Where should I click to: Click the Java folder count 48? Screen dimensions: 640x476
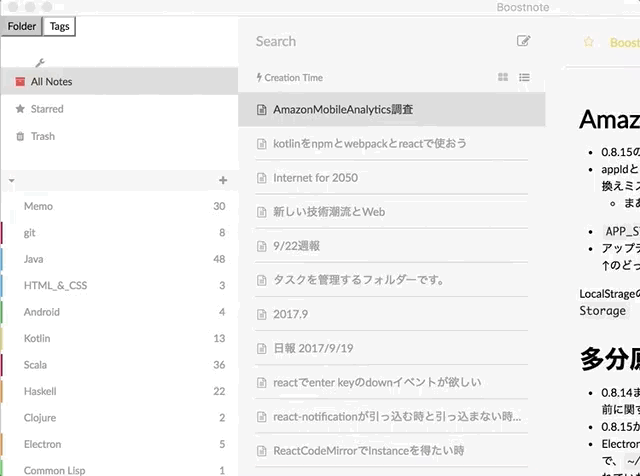[219, 259]
